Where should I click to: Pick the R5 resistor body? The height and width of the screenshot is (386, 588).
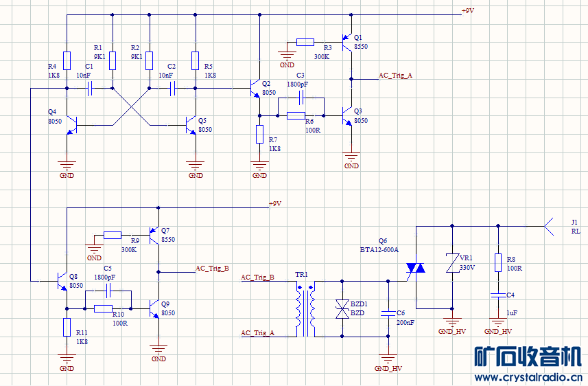(195, 61)
